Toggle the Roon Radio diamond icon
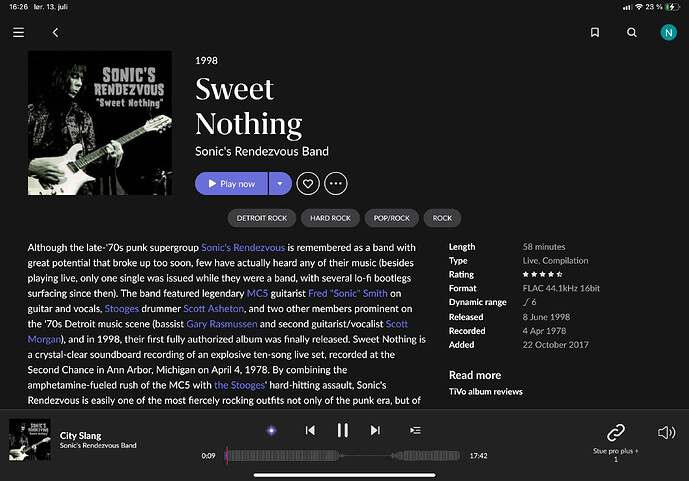Viewport: 689px width, 481px height. pyautogui.click(x=272, y=430)
